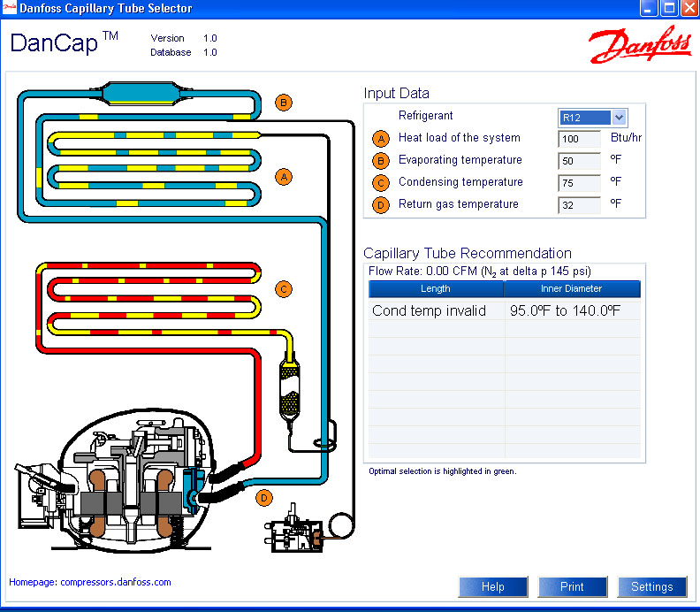Screen dimensions: 700x612
Task: Click the accumulator at the evaporator top
Action: 141,94
